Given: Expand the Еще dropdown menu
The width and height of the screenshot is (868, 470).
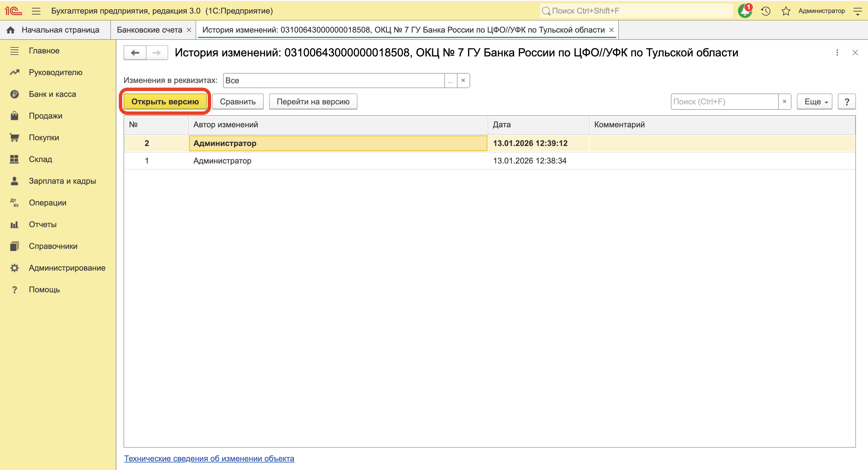Looking at the screenshot, I should (814, 101).
